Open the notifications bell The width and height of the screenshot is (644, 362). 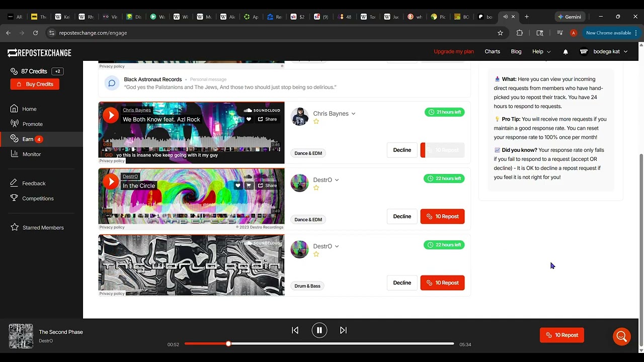(x=566, y=51)
